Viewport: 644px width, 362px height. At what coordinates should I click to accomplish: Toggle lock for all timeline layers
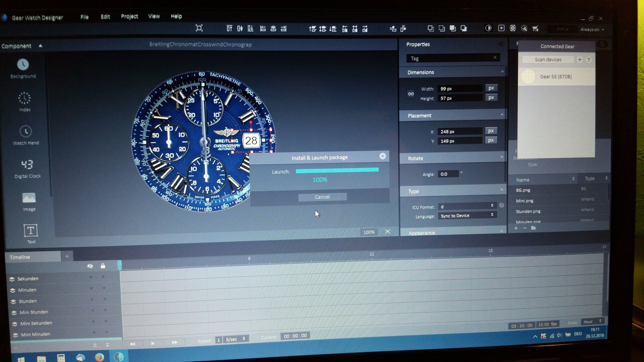click(103, 266)
